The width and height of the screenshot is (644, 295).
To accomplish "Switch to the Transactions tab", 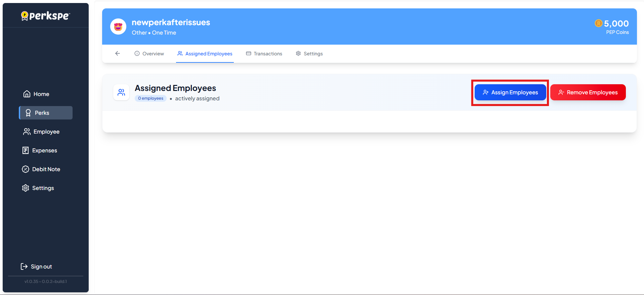I will tap(264, 54).
